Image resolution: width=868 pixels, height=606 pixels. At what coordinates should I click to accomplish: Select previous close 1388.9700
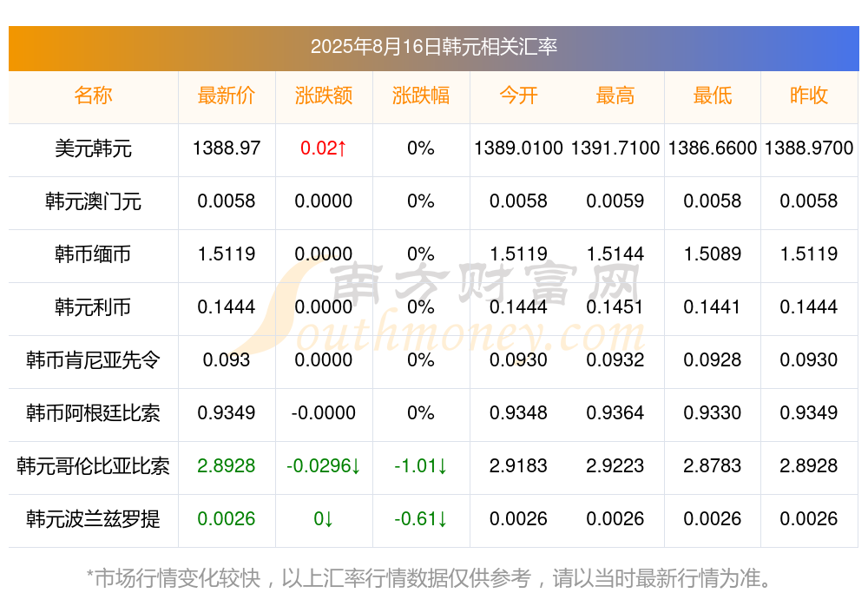[809, 148]
